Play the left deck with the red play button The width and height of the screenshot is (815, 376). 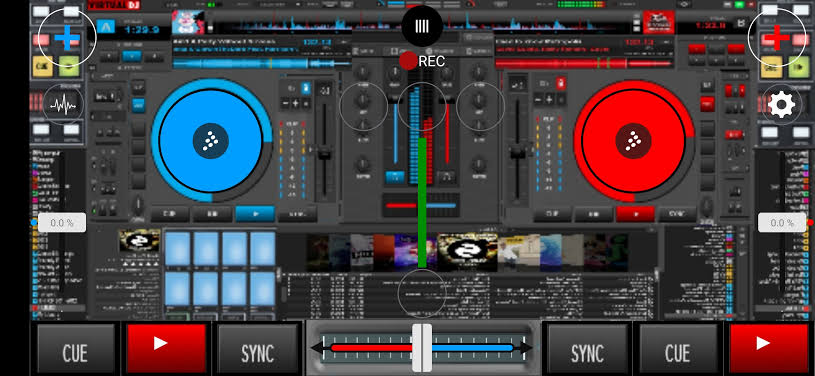tap(166, 349)
